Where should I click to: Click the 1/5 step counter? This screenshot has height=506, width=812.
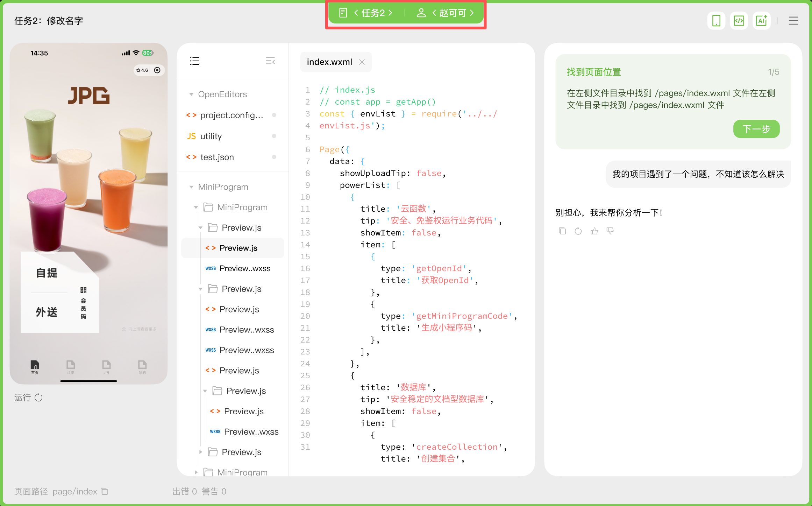pos(774,72)
